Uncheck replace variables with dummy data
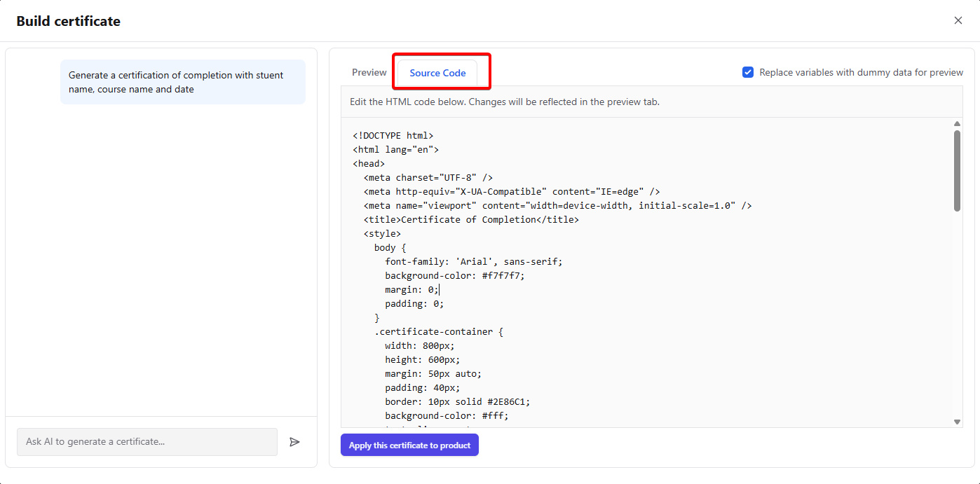This screenshot has height=484, width=980. [x=748, y=71]
